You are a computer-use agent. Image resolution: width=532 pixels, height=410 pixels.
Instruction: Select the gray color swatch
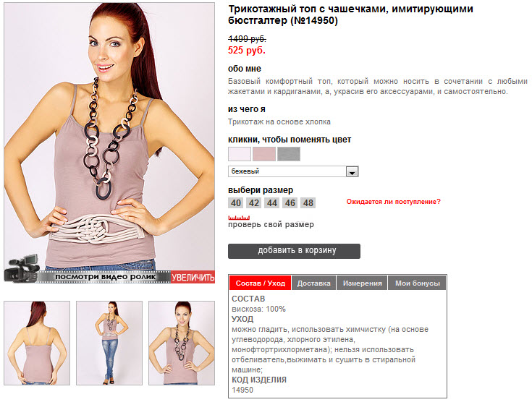click(x=289, y=154)
